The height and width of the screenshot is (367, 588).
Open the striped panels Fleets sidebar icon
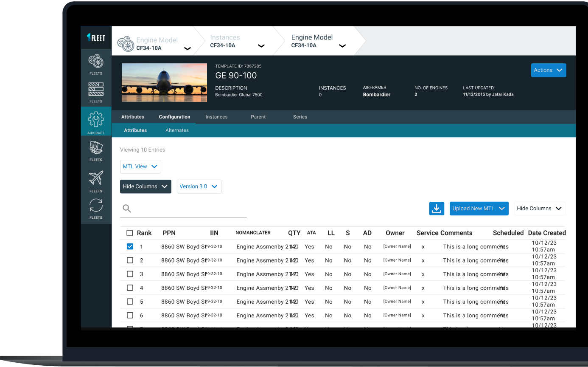click(x=96, y=90)
